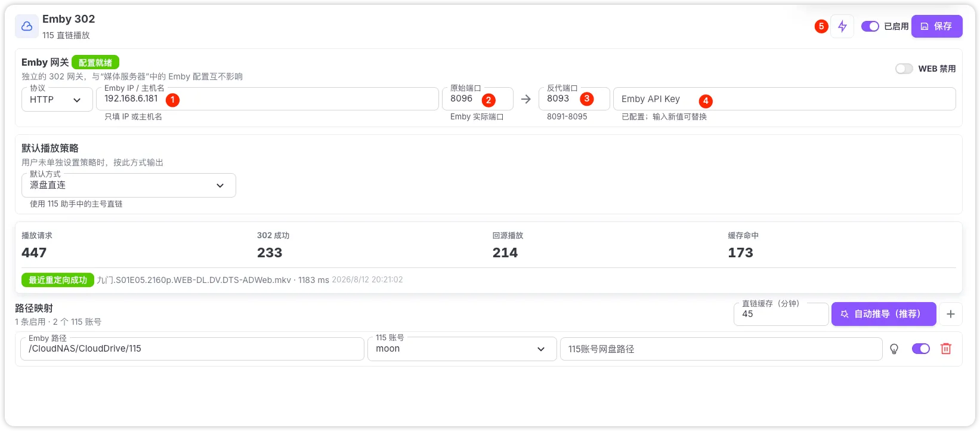Click the 缓存命中 173 statistic
The height and width of the screenshot is (431, 980).
(x=743, y=245)
